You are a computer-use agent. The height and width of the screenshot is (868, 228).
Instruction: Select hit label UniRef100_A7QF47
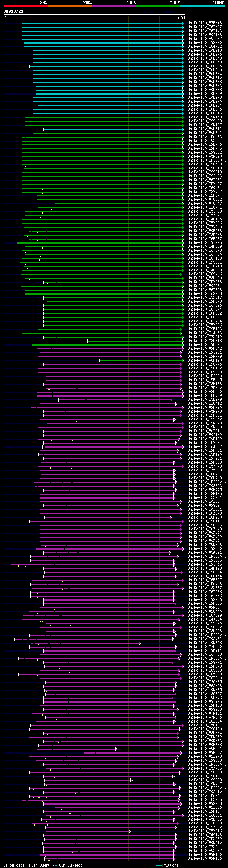pos(204,204)
